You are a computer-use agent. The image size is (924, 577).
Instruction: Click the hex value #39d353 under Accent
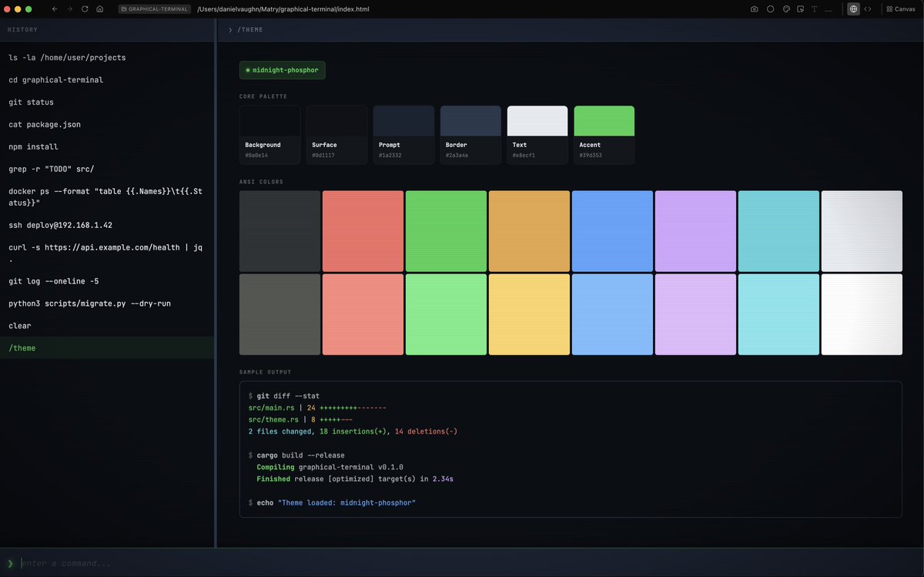click(x=591, y=156)
